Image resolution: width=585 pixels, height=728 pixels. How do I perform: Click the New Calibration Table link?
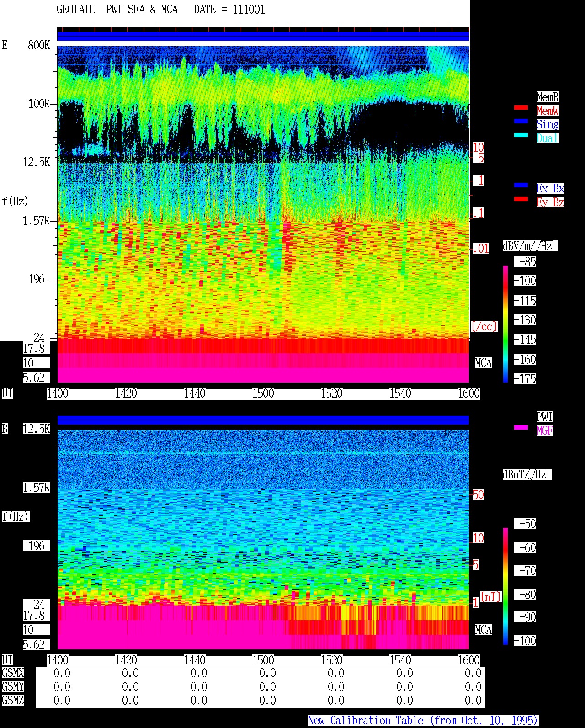pyautogui.click(x=423, y=720)
